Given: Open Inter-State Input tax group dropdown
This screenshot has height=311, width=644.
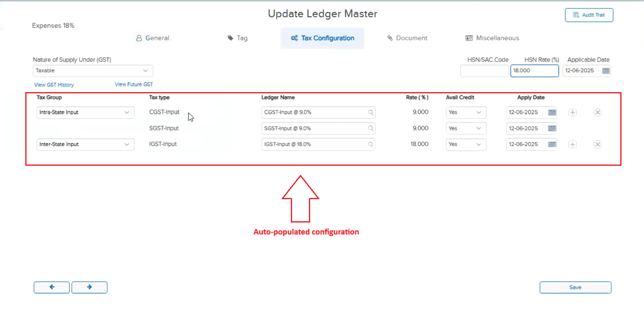Looking at the screenshot, I should click(x=127, y=144).
